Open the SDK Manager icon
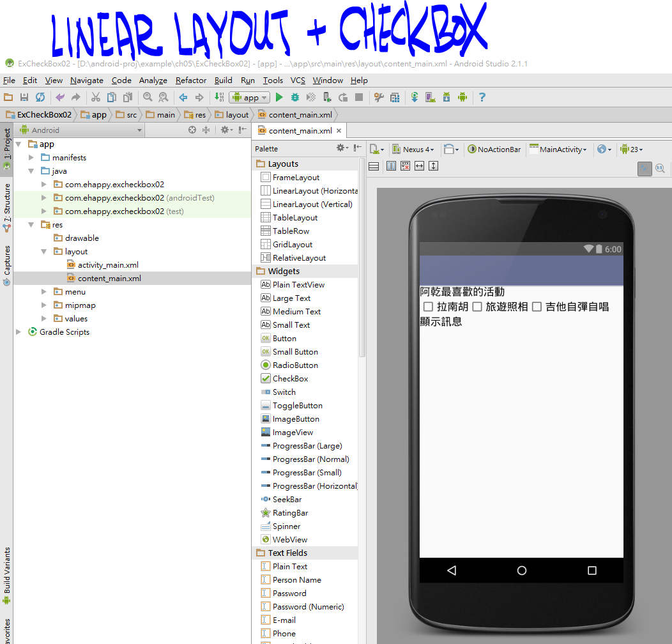 [x=447, y=97]
